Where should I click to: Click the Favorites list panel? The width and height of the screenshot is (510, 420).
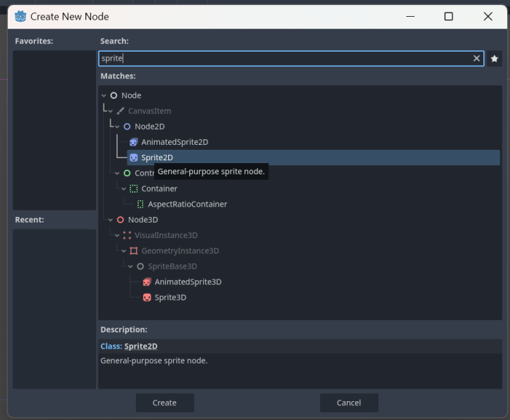[x=55, y=130]
